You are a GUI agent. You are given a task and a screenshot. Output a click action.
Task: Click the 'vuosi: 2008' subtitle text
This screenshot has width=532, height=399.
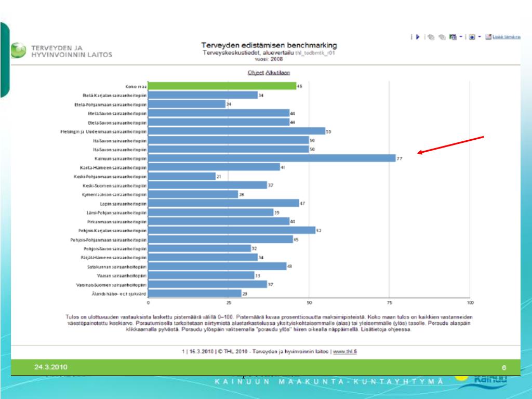269,59
